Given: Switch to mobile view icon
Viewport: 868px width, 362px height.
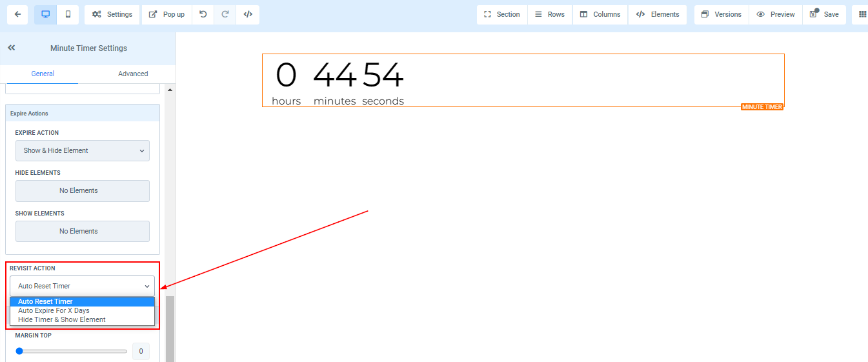Looking at the screenshot, I should (68, 14).
